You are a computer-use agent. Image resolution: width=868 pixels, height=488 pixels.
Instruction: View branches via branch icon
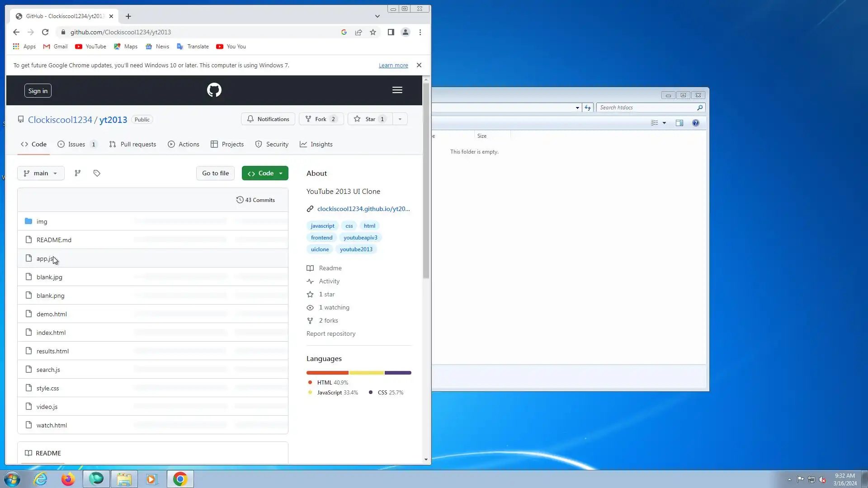click(78, 173)
